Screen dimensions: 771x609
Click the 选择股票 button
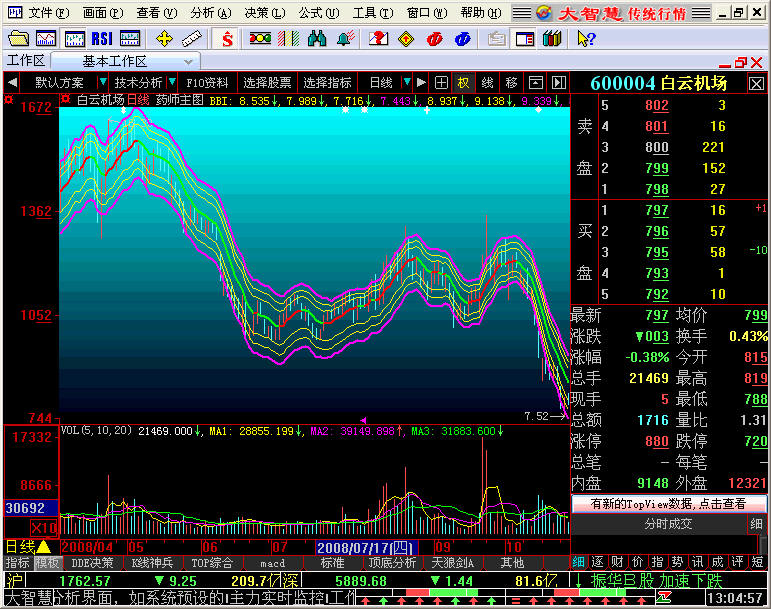267,83
